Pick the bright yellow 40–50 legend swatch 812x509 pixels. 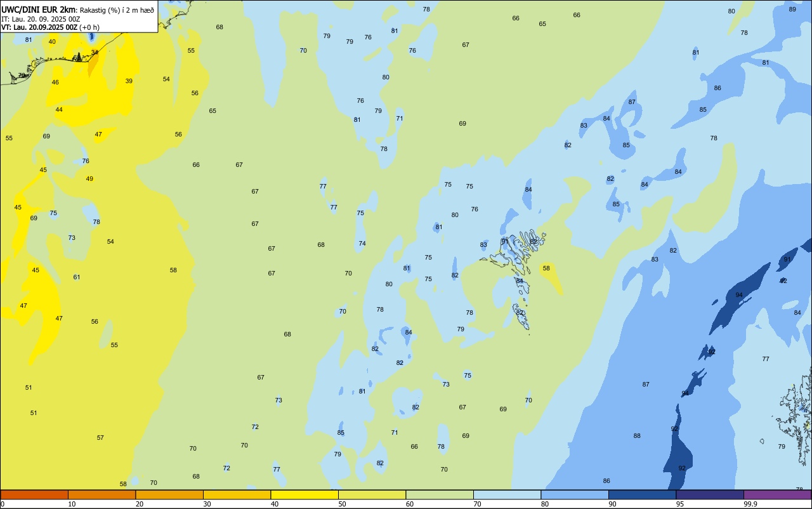click(304, 494)
